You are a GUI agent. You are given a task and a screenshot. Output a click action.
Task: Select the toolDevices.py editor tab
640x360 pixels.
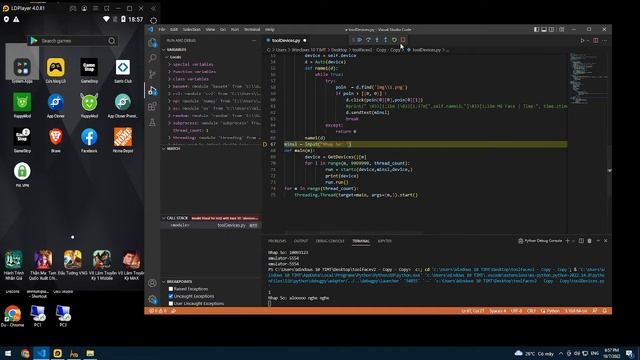click(x=286, y=40)
